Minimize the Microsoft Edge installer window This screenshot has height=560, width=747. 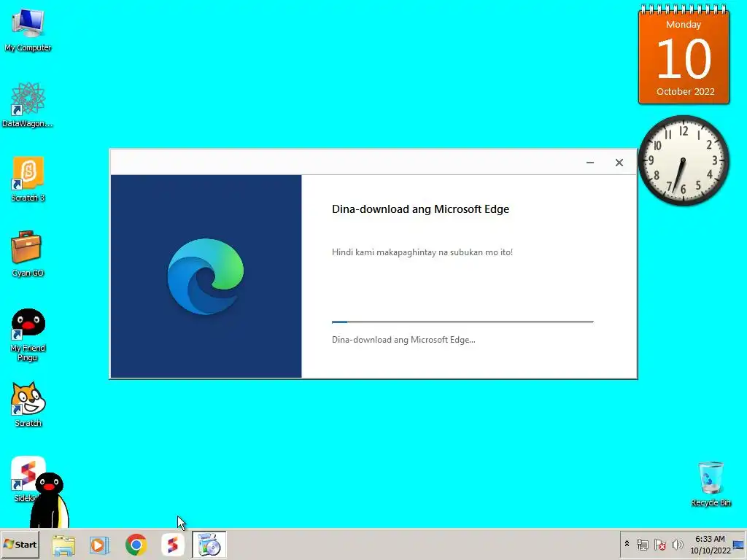tap(589, 163)
